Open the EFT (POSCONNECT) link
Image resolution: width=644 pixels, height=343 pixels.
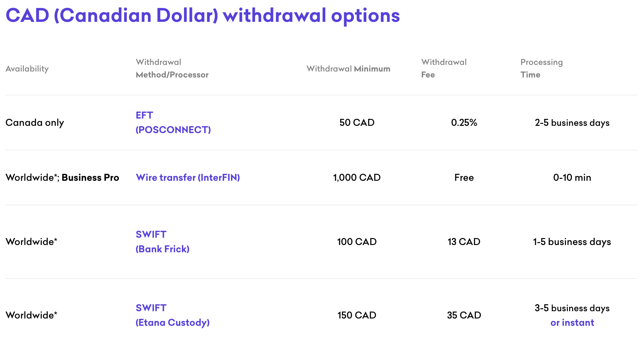click(173, 122)
